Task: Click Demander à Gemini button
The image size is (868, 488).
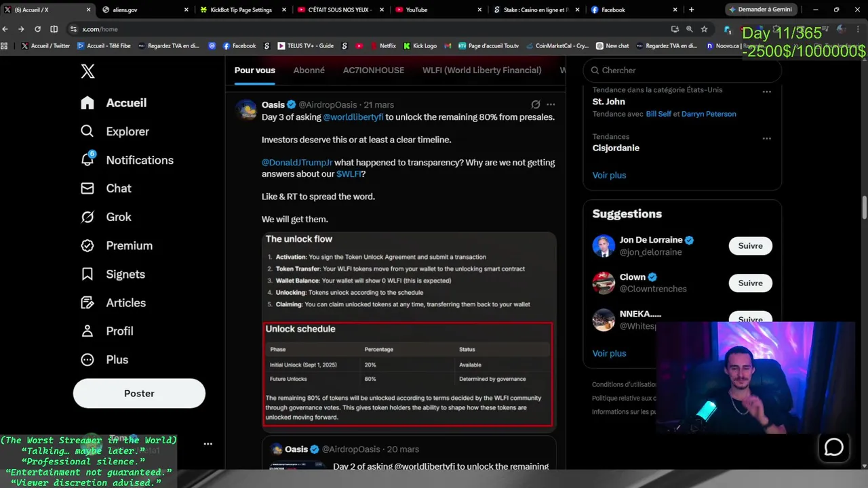Action: (759, 9)
